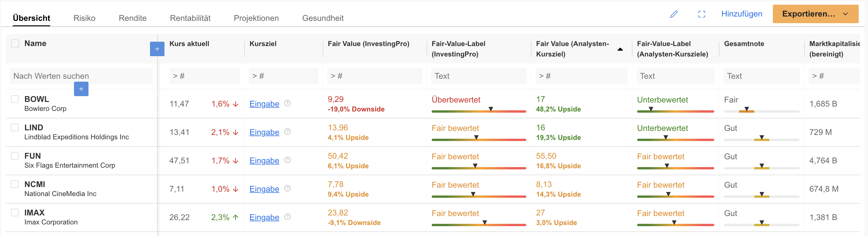Open help icon next to NCMI Eingabe
Image resolution: width=868 pixels, height=236 pixels.
tap(287, 188)
